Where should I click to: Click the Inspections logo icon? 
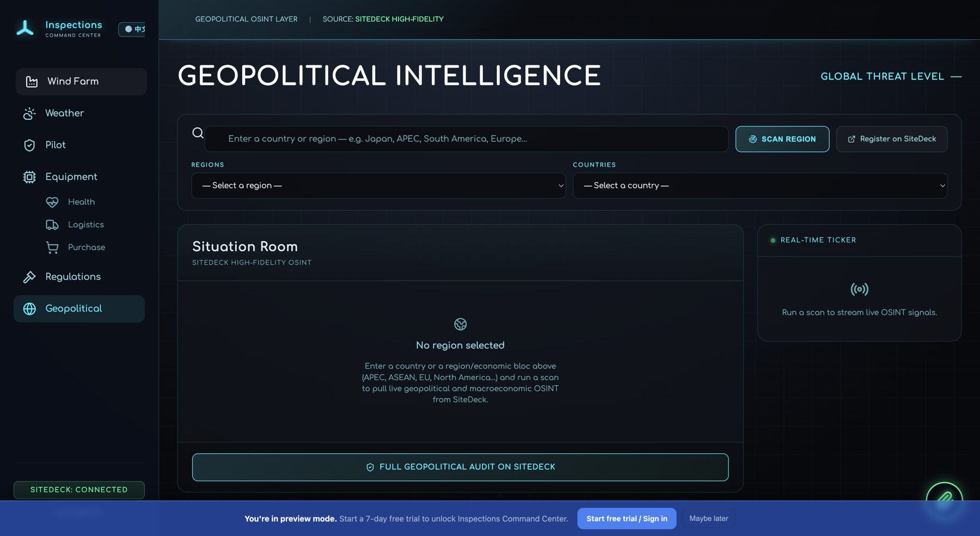(25, 28)
